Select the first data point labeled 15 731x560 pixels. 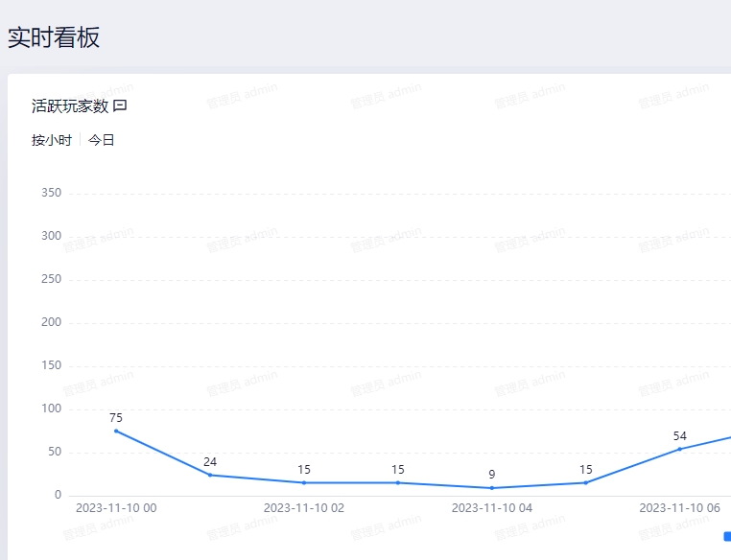(304, 482)
